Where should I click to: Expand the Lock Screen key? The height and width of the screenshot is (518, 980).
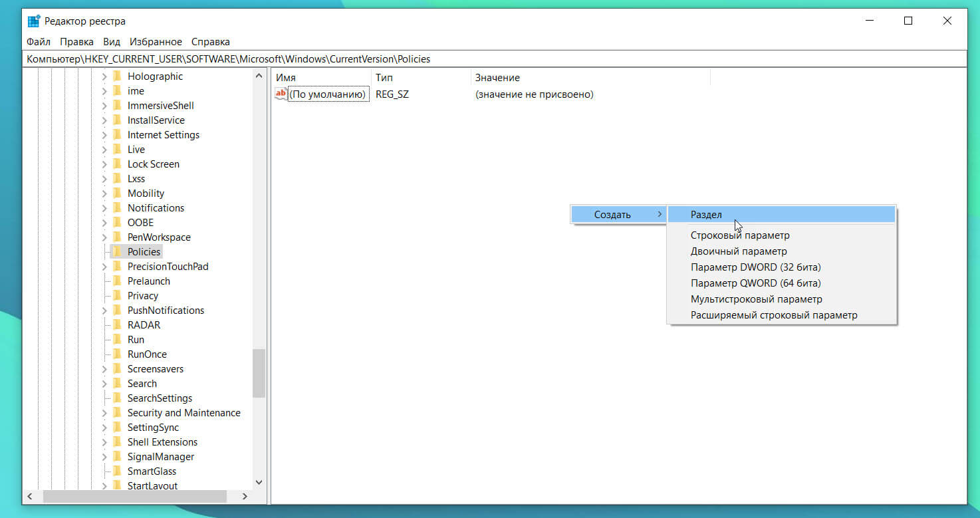104,164
